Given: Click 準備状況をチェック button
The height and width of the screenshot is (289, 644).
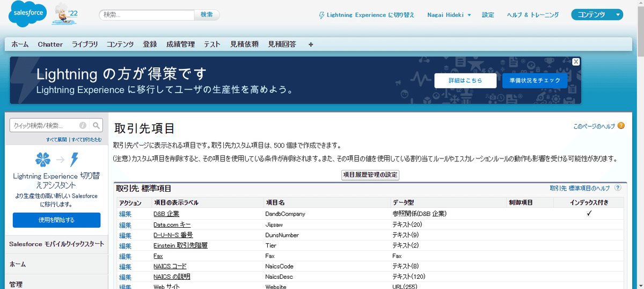Looking at the screenshot, I should click(535, 81).
